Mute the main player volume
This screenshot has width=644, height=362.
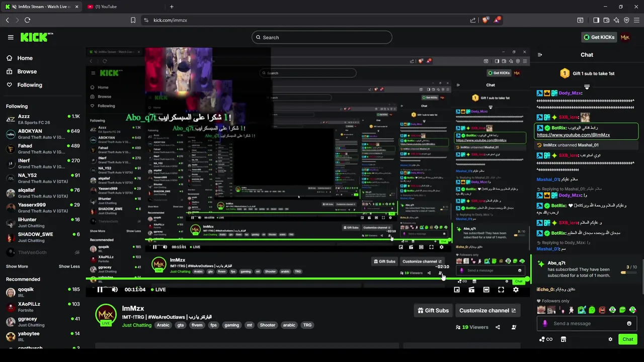(x=115, y=290)
